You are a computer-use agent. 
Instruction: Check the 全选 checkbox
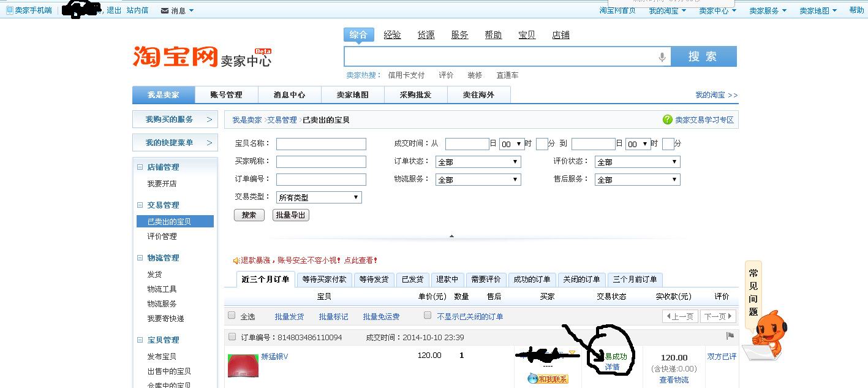click(x=232, y=316)
